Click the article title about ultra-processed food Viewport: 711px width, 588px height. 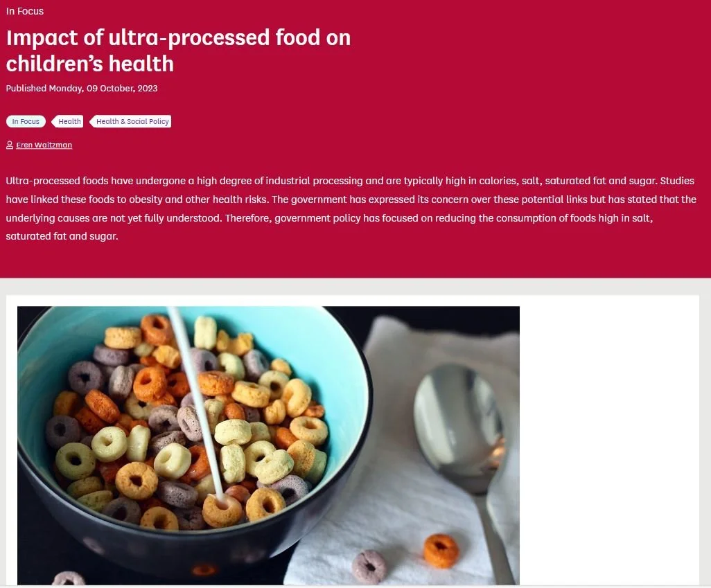pos(178,51)
